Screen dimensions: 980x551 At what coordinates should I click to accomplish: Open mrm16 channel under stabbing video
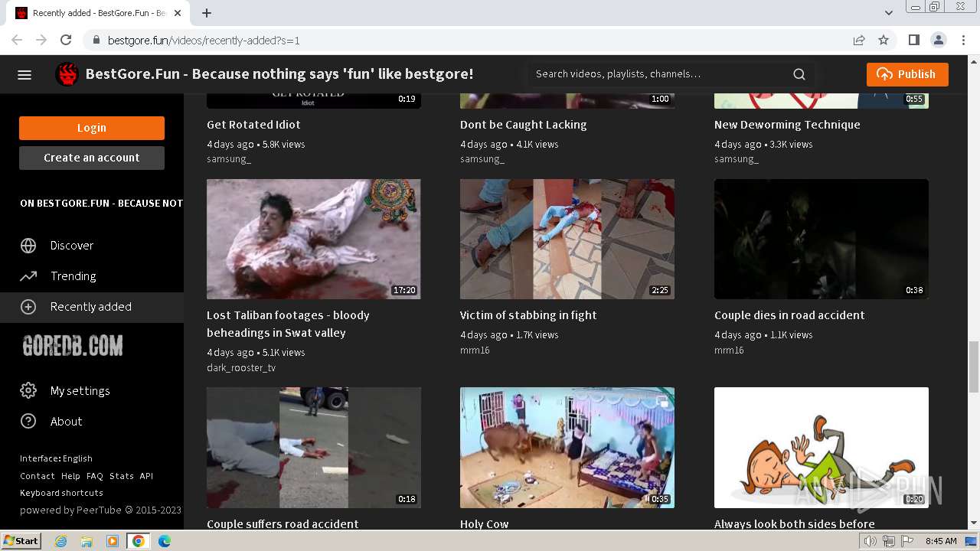click(x=475, y=350)
